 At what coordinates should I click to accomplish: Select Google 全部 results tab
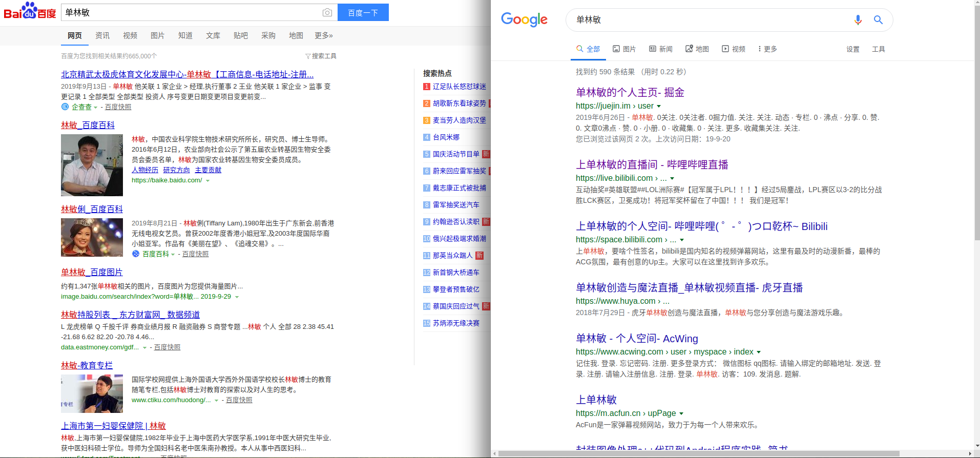(x=588, y=49)
